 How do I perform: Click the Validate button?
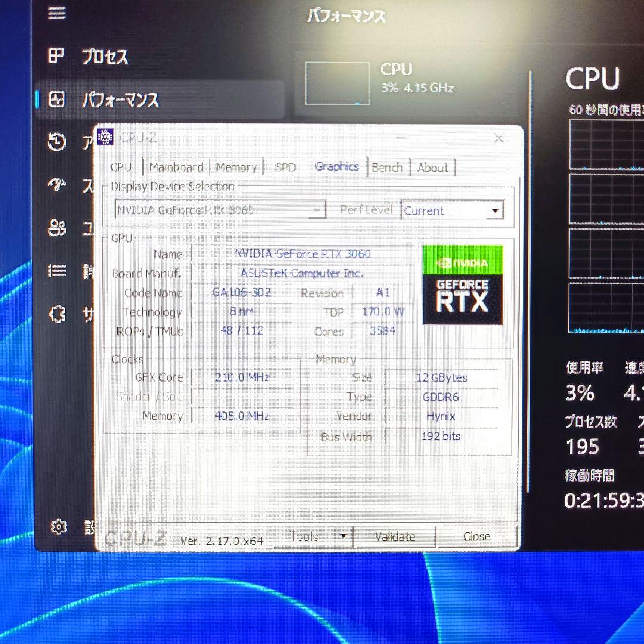395,536
